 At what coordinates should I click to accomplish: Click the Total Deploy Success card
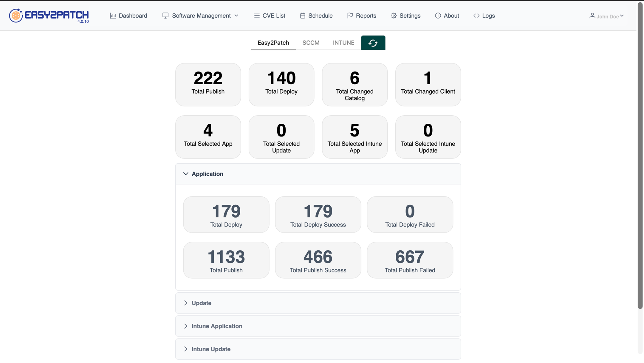318,215
